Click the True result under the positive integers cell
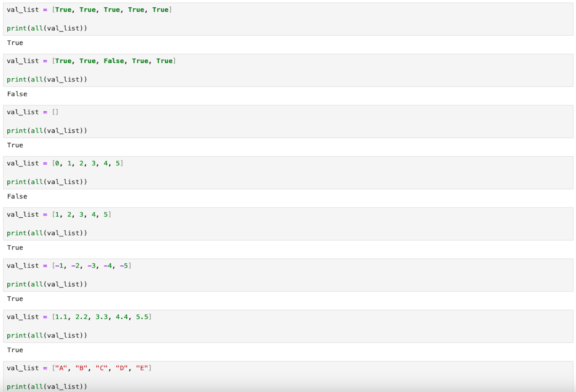576x392 pixels. click(x=15, y=247)
